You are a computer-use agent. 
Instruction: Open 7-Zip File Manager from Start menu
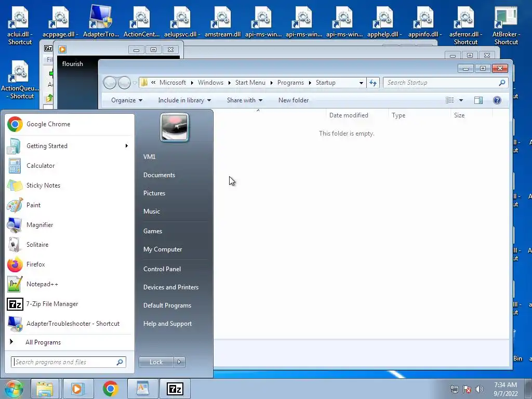pyautogui.click(x=70, y=303)
